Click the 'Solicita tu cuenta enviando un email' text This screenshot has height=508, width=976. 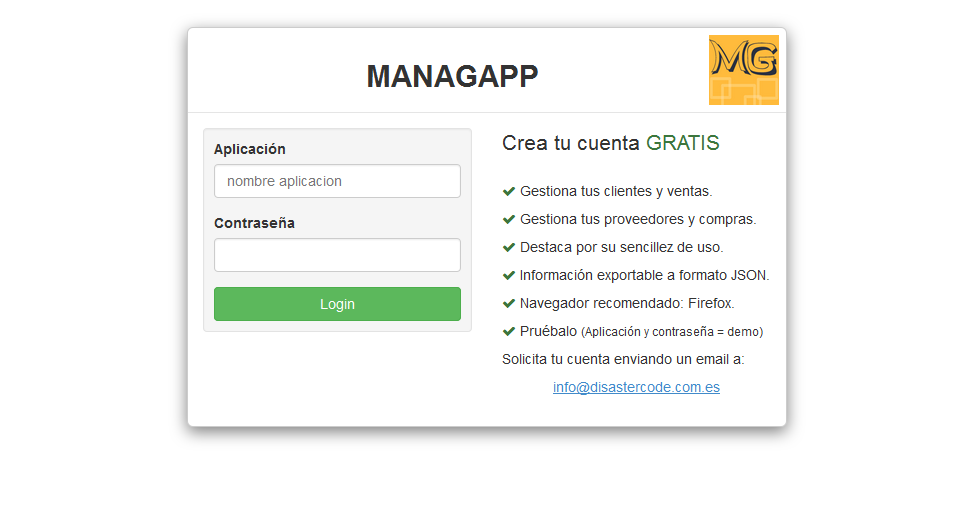(x=623, y=359)
